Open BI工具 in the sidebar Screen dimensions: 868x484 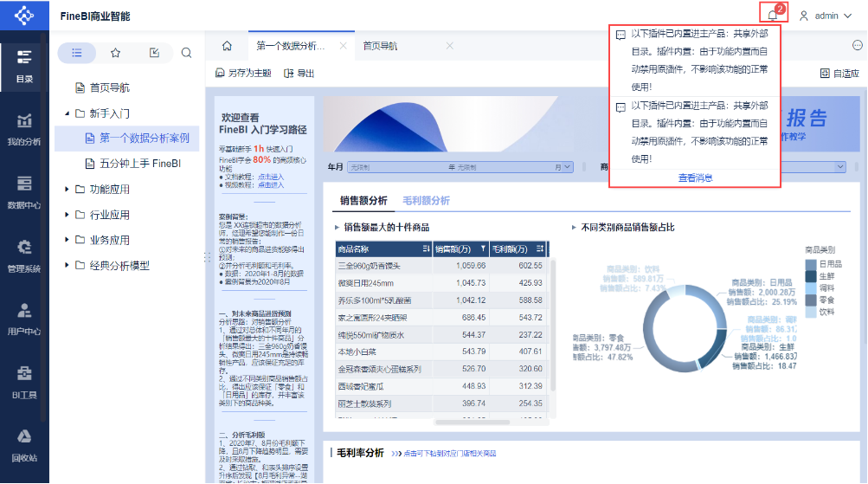(x=24, y=382)
